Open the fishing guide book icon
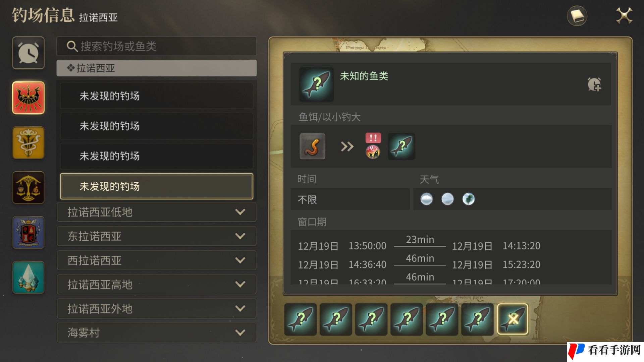Viewport: 644px width, 362px height. (x=577, y=16)
